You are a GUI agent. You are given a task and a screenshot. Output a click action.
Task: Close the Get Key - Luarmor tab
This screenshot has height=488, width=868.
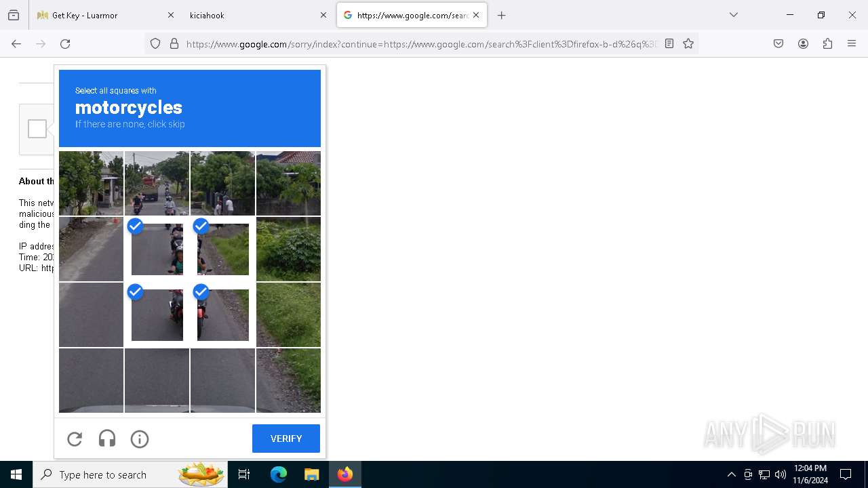tap(171, 15)
